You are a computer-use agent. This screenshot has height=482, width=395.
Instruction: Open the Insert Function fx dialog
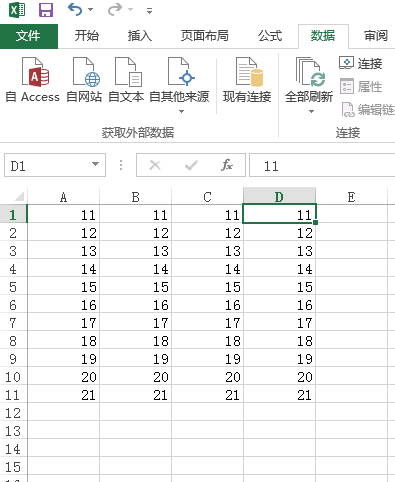[227, 165]
